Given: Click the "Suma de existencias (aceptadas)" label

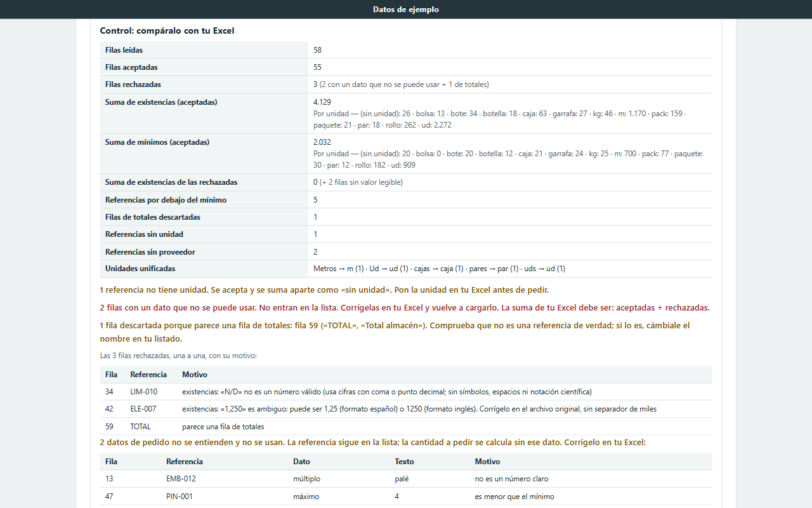Looking at the screenshot, I should coord(161,102).
